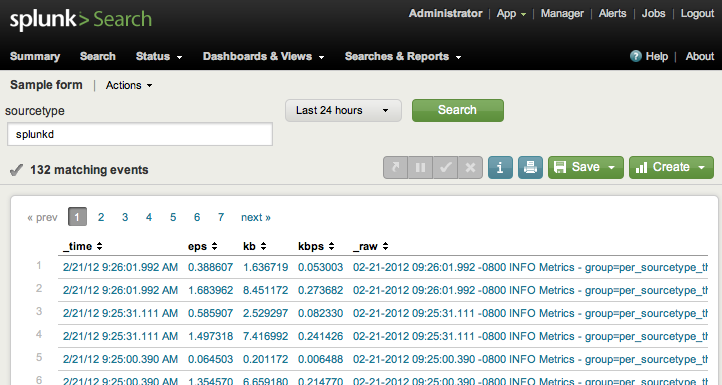Click kb value 1.636719
This screenshot has width=722, height=385.
coord(266,268)
